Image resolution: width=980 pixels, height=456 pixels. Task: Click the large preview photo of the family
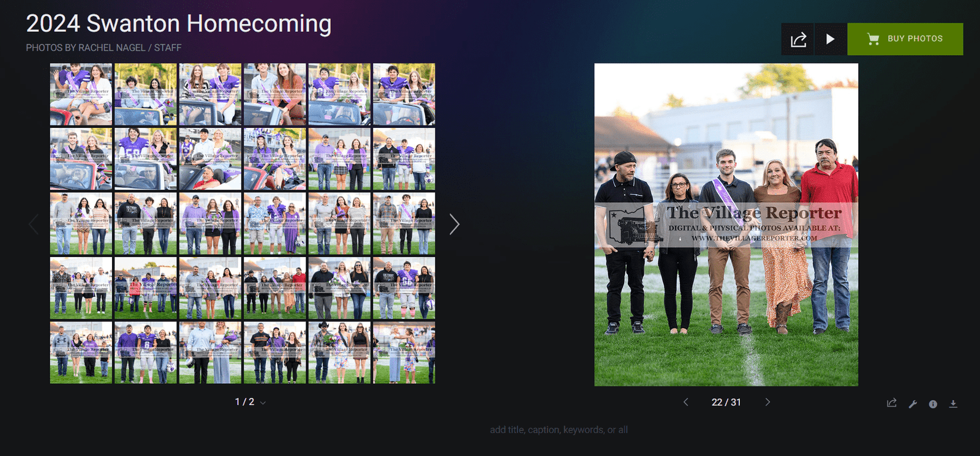(x=726, y=224)
